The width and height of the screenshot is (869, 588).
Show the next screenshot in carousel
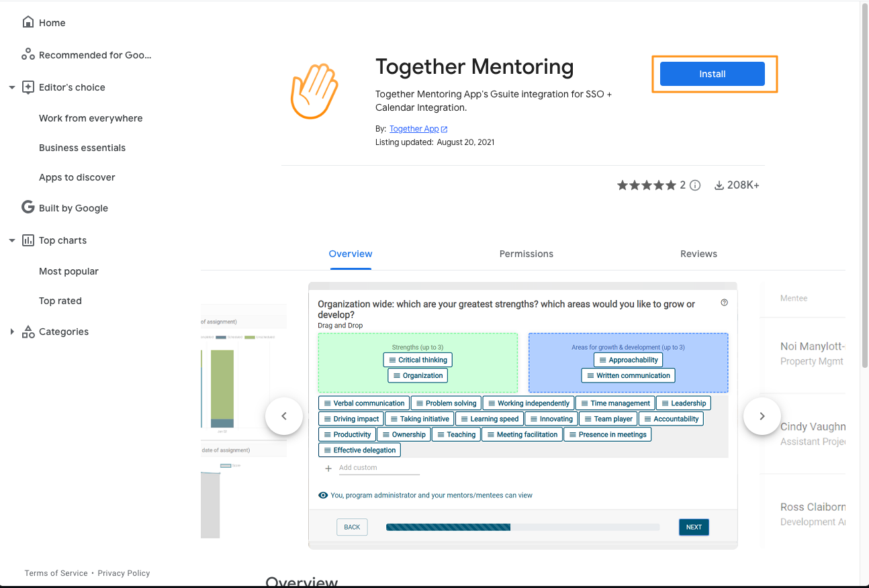[x=762, y=416]
